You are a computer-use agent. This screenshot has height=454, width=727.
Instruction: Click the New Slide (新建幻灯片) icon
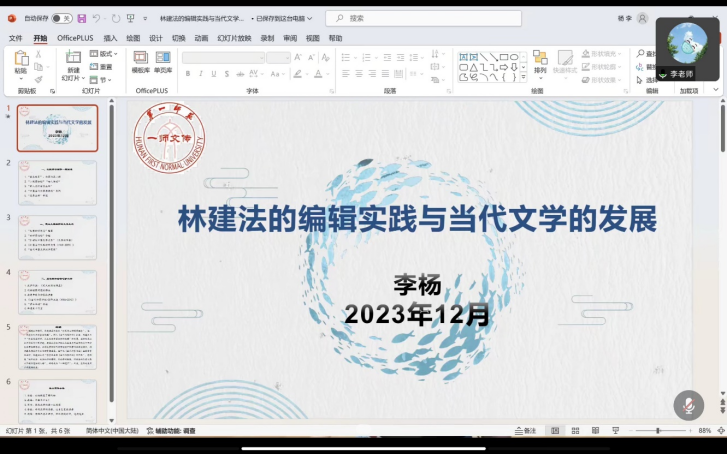point(72,60)
